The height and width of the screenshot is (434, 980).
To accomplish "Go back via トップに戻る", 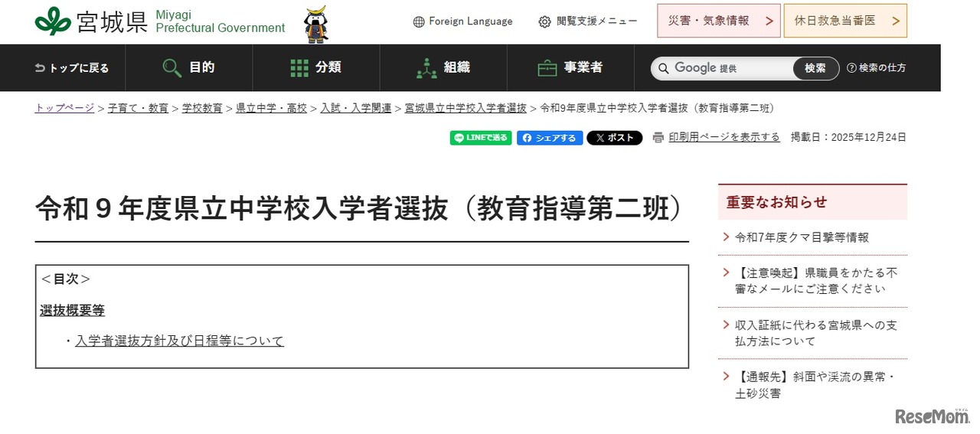I will (72, 68).
